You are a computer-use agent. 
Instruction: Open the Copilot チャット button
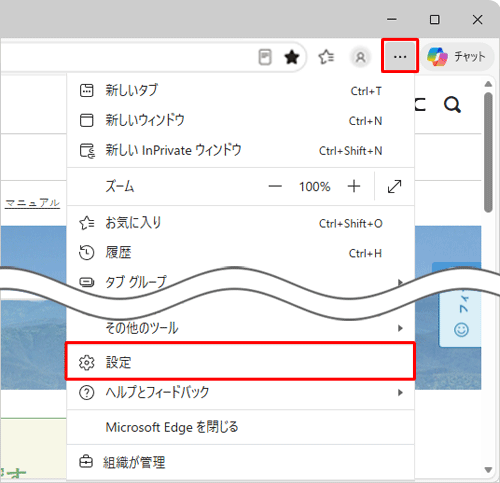pos(456,56)
